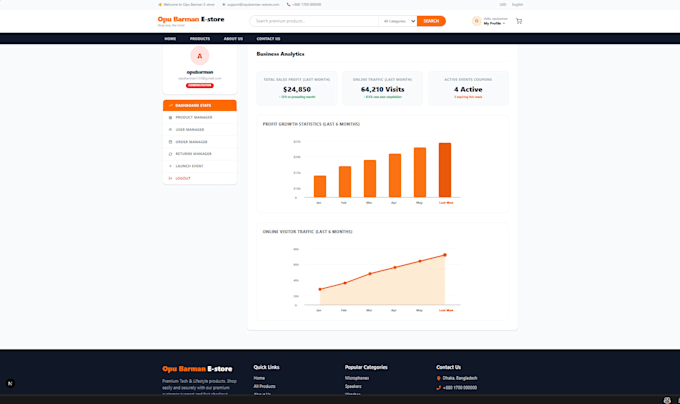This screenshot has height=404, width=680.
Task: Click the last data point on traffic line
Action: (445, 255)
